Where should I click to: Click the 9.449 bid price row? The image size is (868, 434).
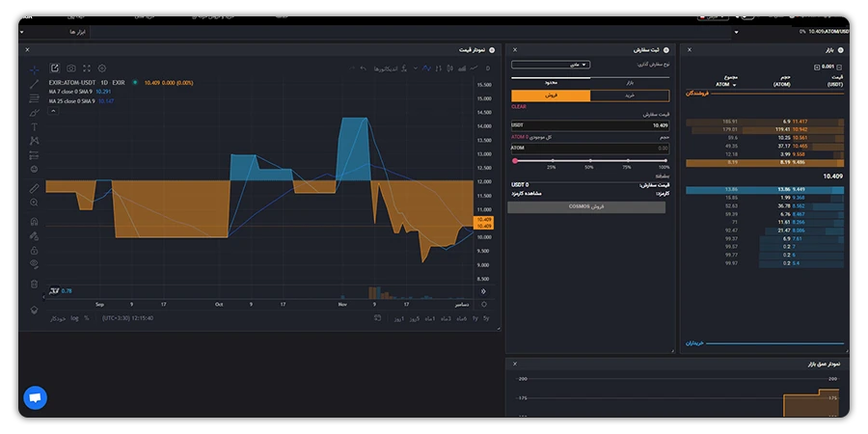765,190
